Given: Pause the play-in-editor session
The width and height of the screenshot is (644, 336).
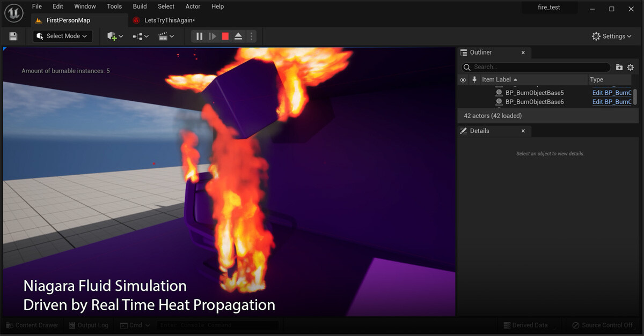Looking at the screenshot, I should click(199, 36).
